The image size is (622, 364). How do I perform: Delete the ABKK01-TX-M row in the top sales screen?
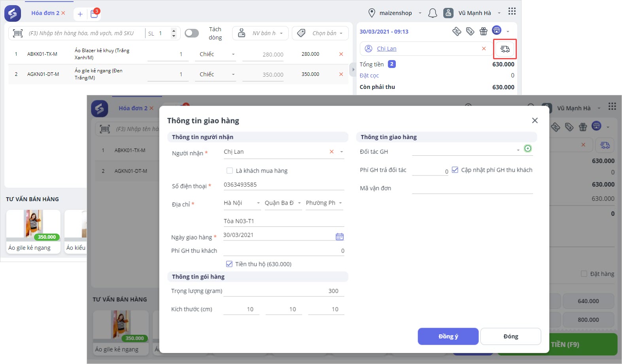pos(341,54)
